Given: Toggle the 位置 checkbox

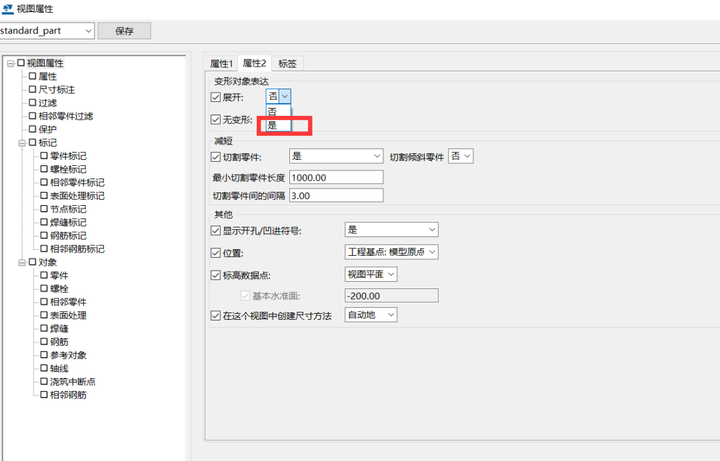Looking at the screenshot, I should pos(215,253).
